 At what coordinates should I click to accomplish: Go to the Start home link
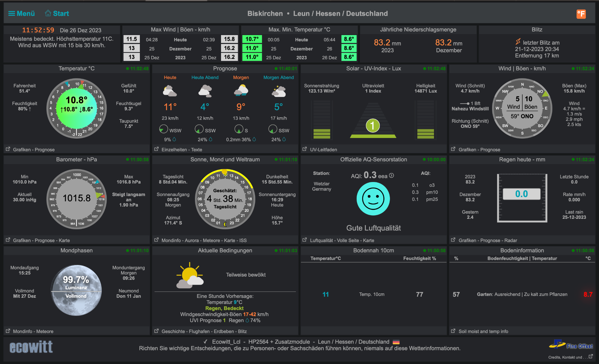point(57,13)
